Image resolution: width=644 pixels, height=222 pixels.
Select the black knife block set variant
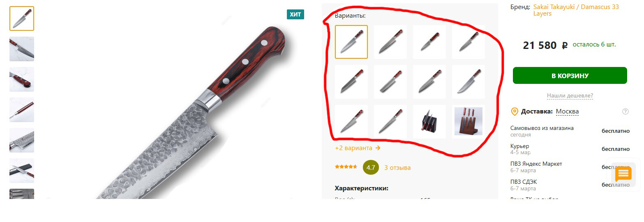click(429, 122)
